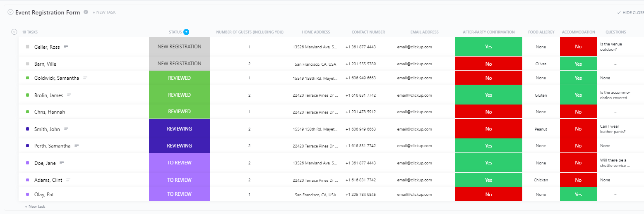Collapse the Event Registration Form list
Viewport: 644px width, 214px height.
click(10, 12)
